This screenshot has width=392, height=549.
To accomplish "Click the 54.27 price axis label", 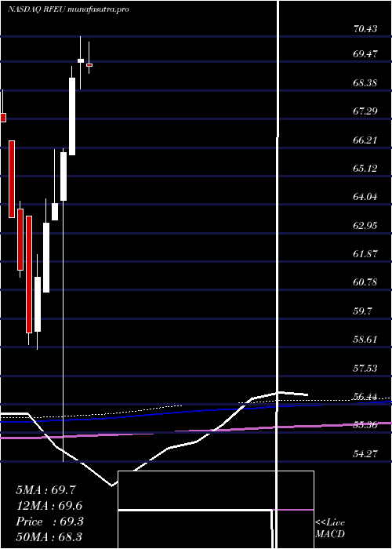I will [x=365, y=453].
